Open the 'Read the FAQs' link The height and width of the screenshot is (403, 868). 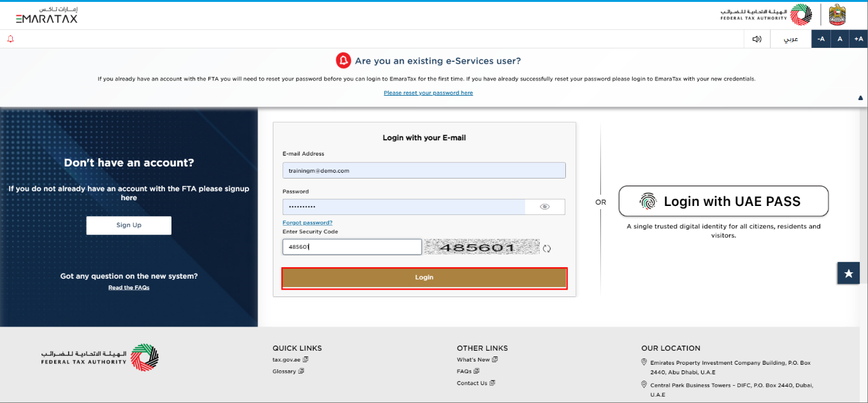point(129,288)
